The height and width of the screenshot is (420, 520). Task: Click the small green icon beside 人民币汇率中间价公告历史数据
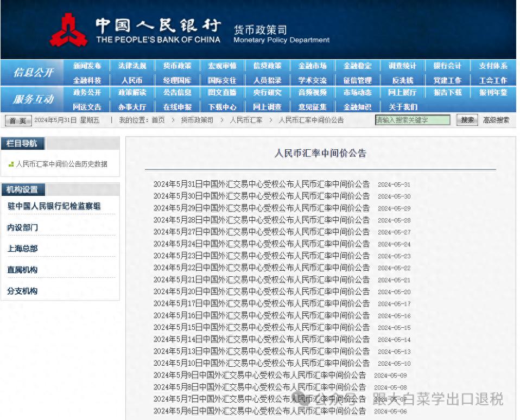click(12, 164)
